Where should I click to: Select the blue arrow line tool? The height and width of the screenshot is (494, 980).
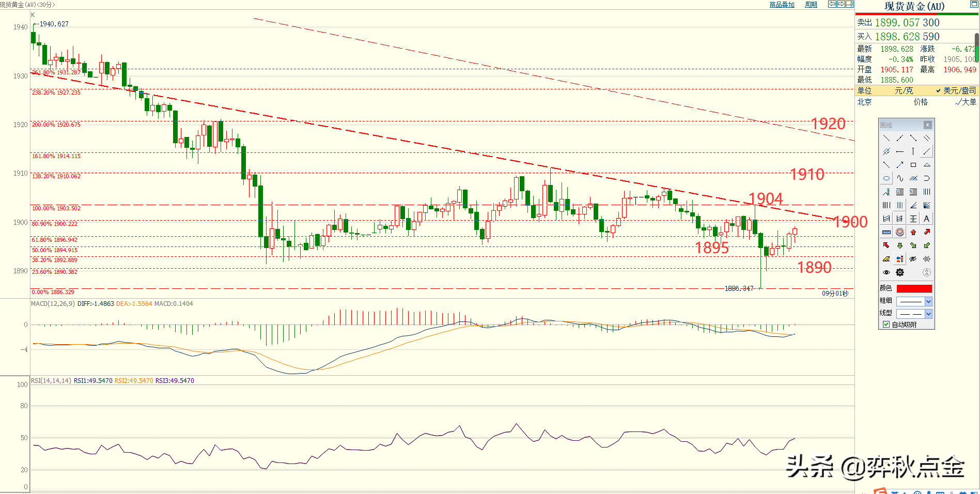tap(900, 165)
